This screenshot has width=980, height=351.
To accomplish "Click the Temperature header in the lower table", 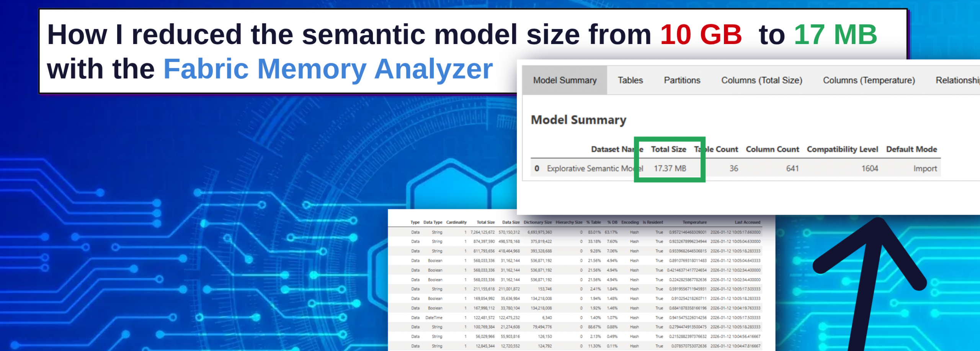I will click(x=694, y=222).
